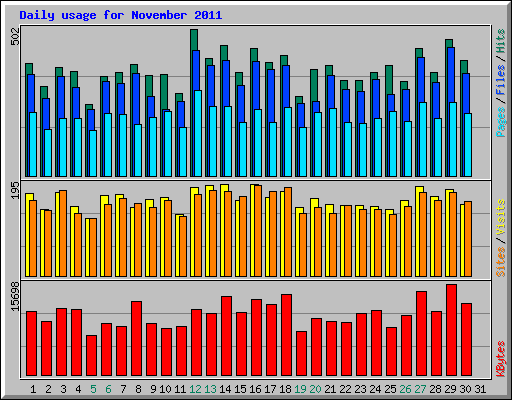Click the cyan Pages bar for day 19
The height and width of the screenshot is (400, 512).
point(303,152)
